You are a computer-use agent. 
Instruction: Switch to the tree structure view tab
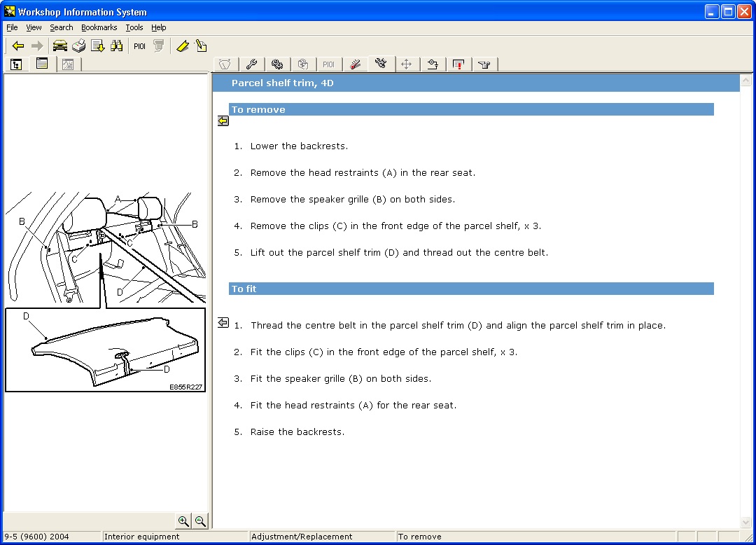tap(16, 64)
